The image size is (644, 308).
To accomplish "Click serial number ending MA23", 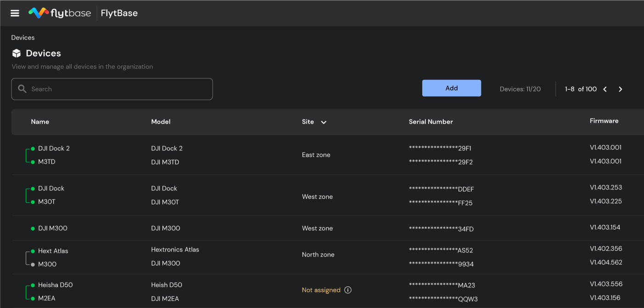I will tap(442, 285).
